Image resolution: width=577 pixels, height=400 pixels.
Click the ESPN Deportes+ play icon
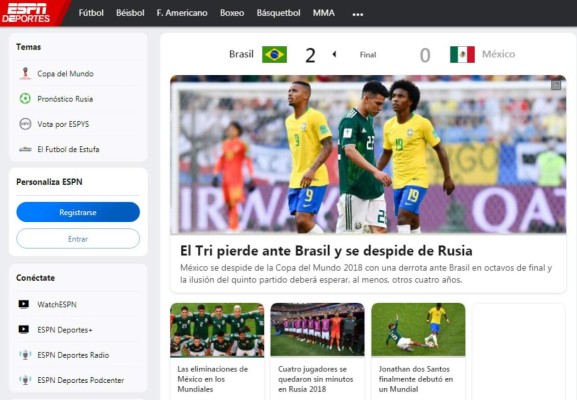tap(24, 329)
